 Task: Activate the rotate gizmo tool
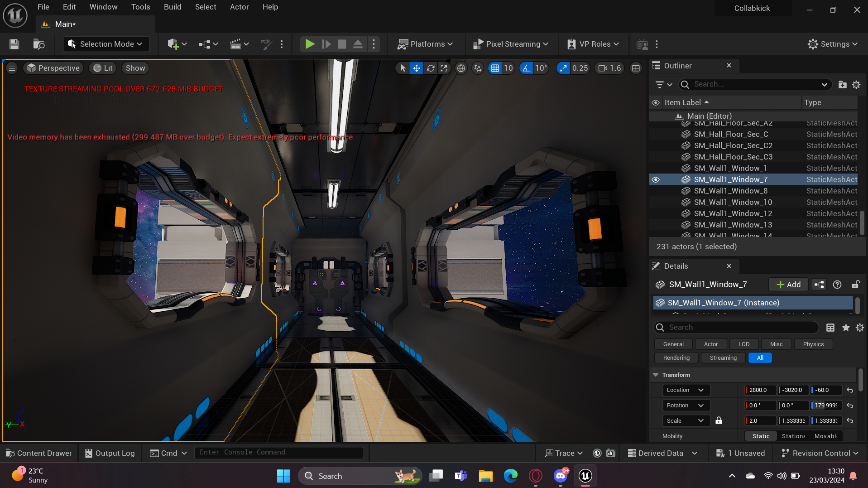(431, 68)
